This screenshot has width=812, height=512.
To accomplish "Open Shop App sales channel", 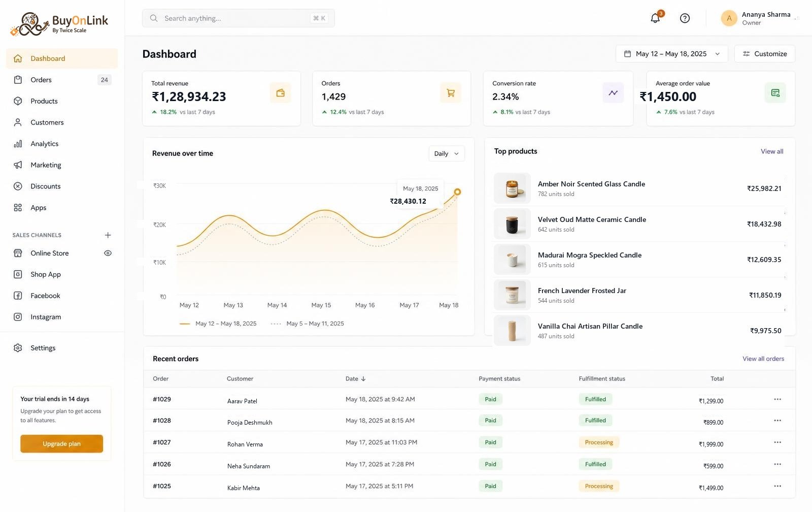I will click(x=62, y=274).
